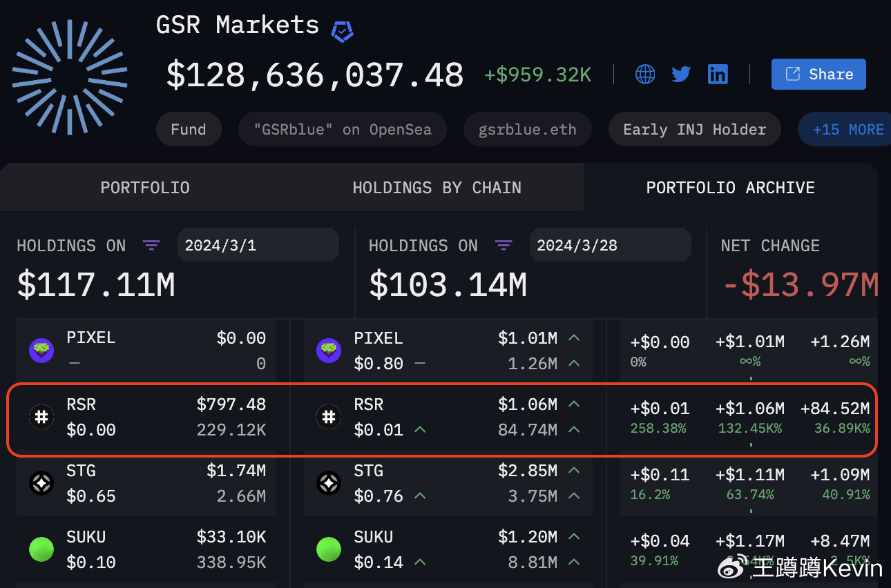Click the total balance $128,636,037.48
Screen dimensions: 891x588
click(x=315, y=75)
